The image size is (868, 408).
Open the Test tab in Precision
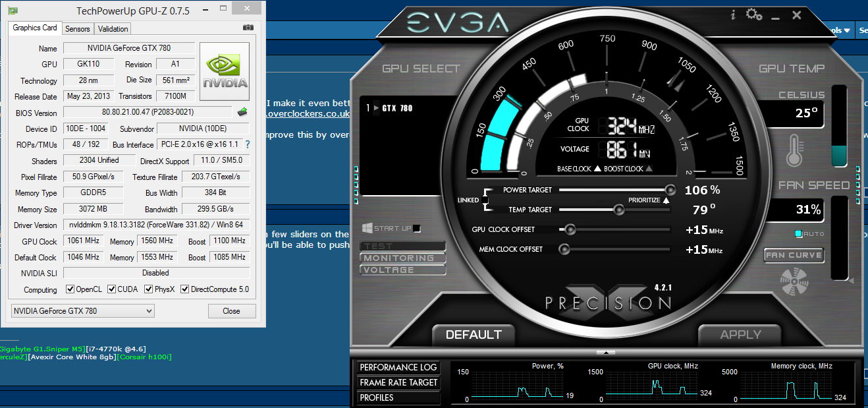click(403, 247)
